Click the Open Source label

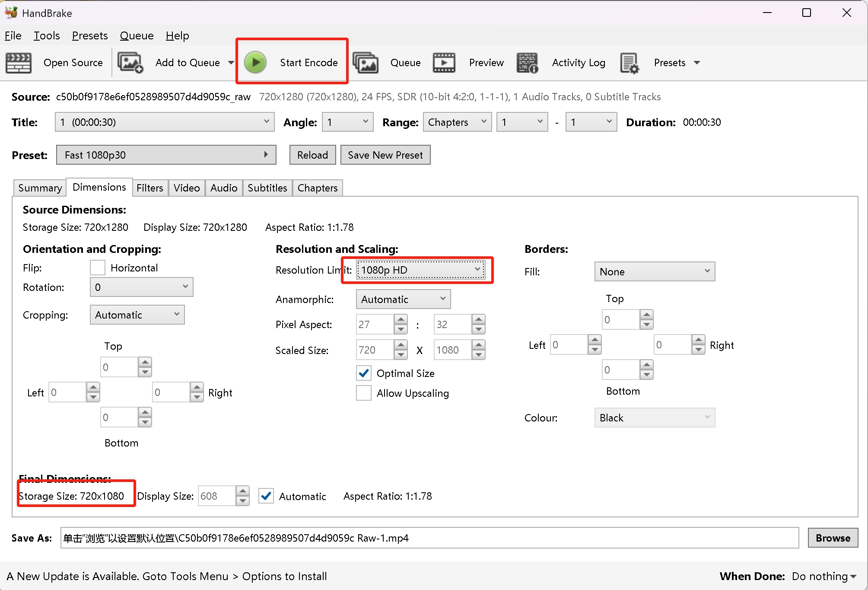(x=73, y=63)
